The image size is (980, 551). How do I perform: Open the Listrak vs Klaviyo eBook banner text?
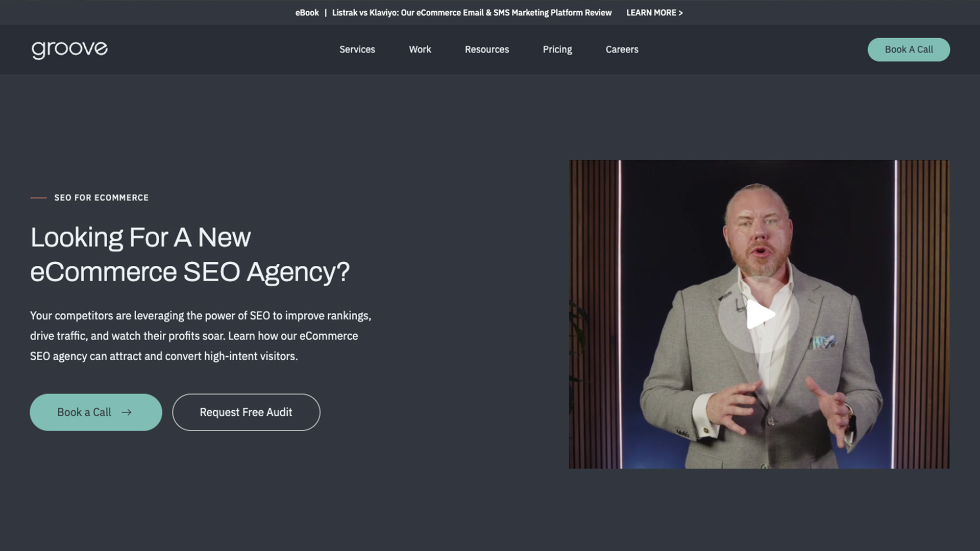tap(472, 13)
